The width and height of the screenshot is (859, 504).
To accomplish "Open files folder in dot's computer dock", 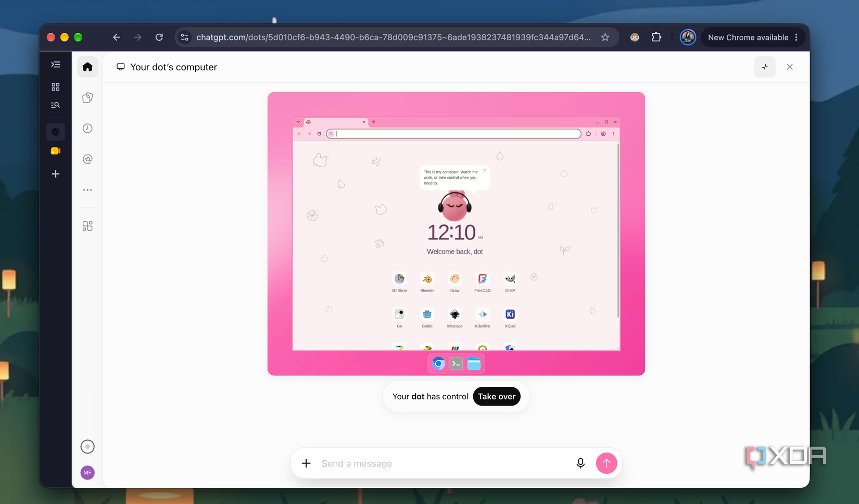I will coord(474,364).
